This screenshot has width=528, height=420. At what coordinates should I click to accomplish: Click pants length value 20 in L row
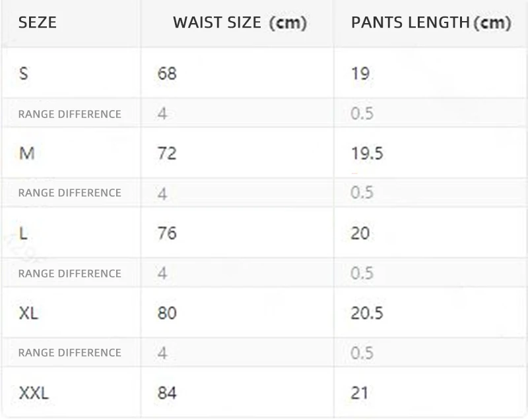[360, 233]
